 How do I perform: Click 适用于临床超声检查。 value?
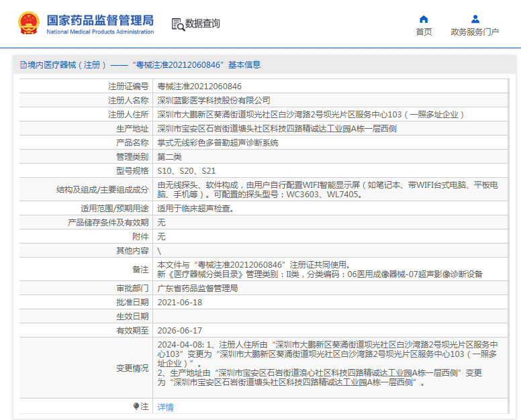(196, 209)
